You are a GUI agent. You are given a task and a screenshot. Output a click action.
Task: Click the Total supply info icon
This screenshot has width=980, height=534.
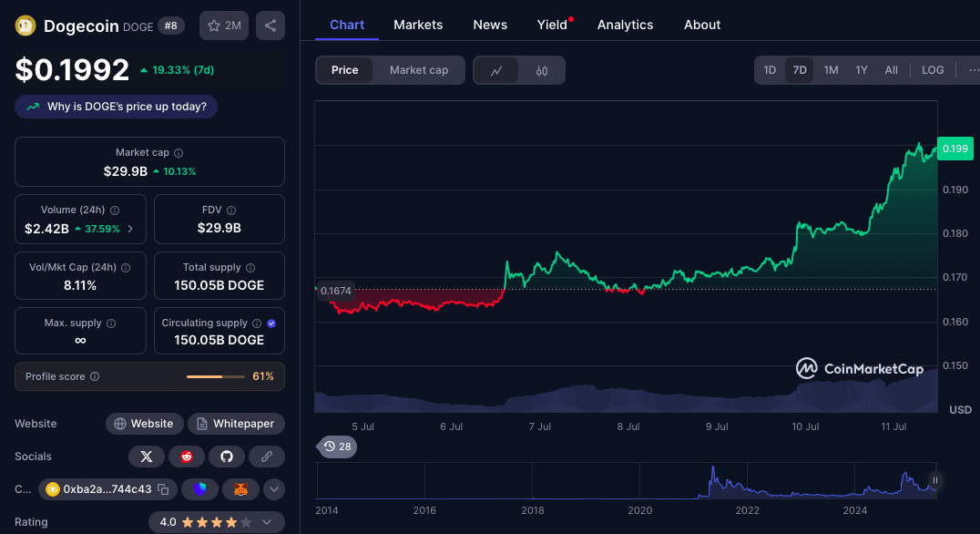[250, 268]
